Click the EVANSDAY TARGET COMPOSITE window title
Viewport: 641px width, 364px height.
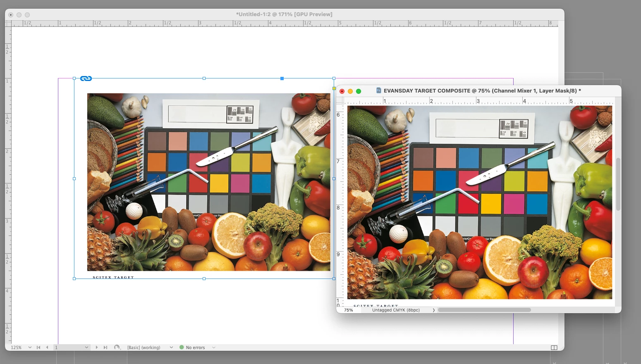482,90
